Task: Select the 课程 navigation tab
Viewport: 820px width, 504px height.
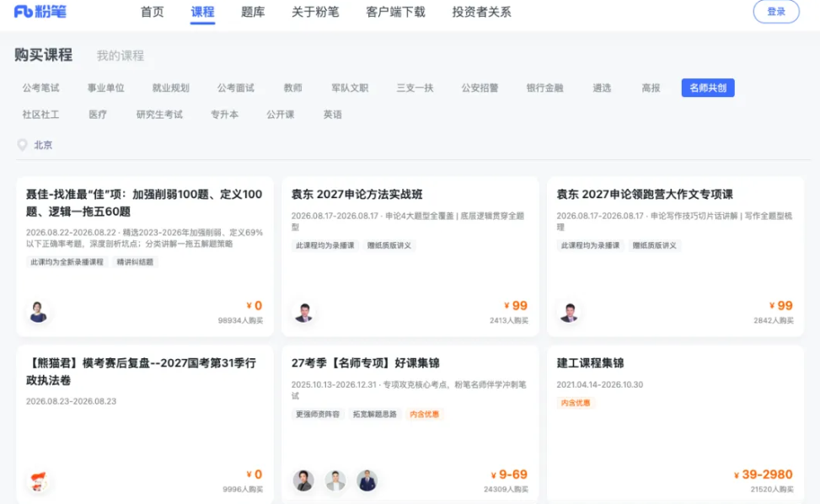Action: [x=202, y=12]
